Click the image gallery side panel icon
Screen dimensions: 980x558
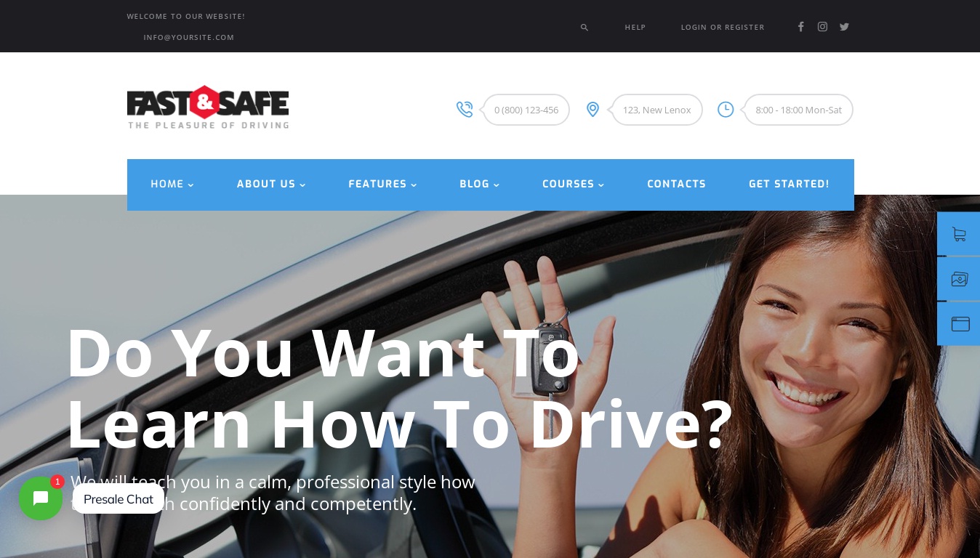pos(959,279)
